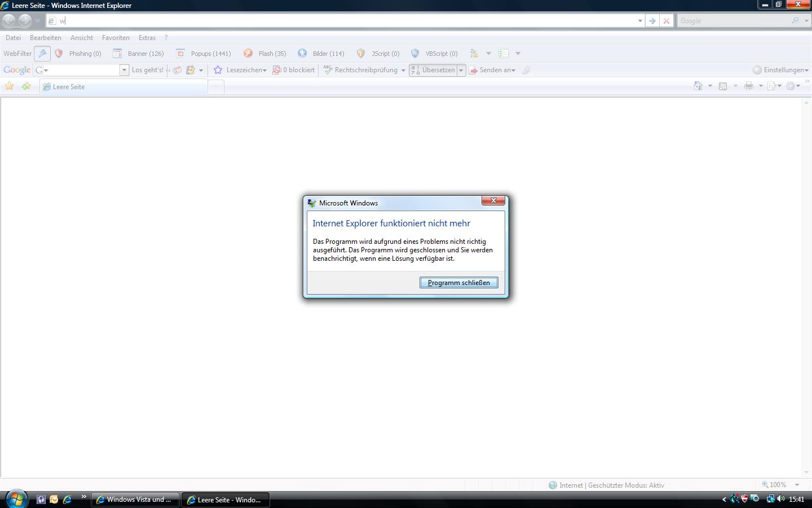
Task: Click the Google search box at top right
Action: point(733,21)
